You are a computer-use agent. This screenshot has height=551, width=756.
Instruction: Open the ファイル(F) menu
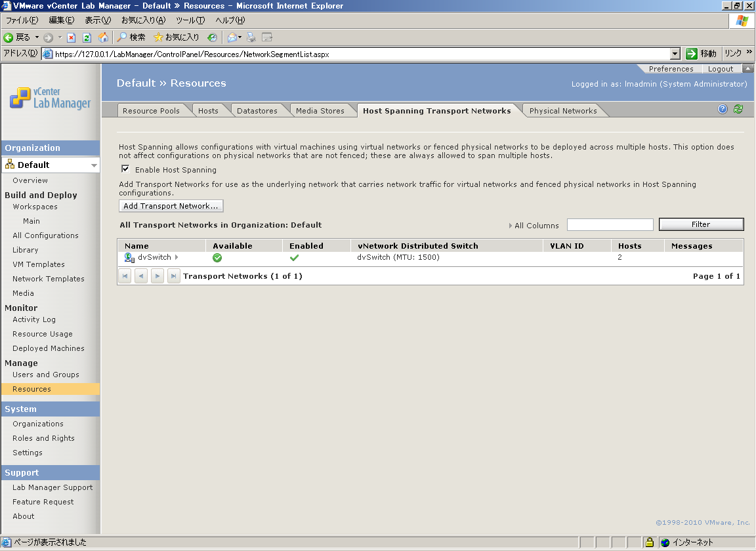coord(22,20)
